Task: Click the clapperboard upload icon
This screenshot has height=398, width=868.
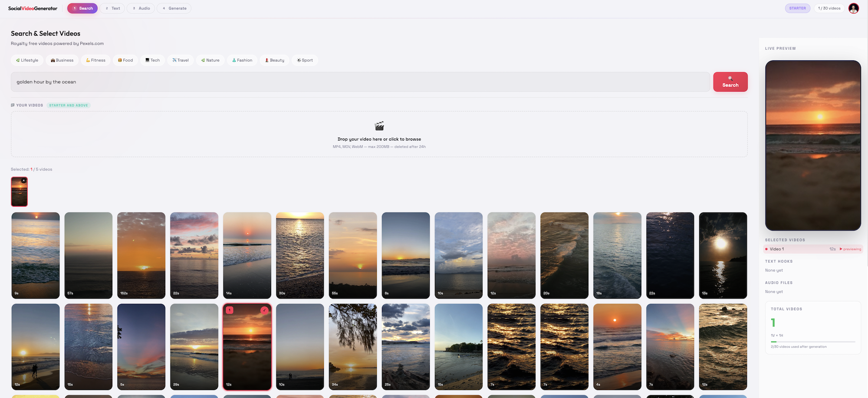Action: point(379,126)
